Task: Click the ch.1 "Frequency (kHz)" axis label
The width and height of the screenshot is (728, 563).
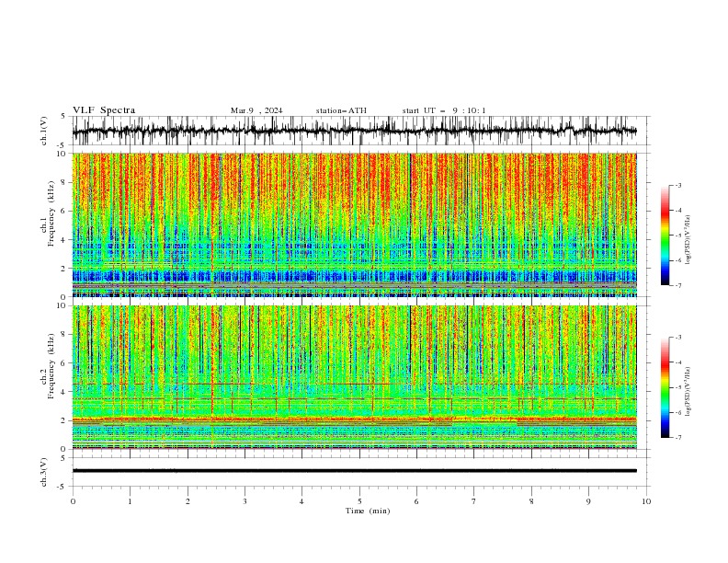Action: [51, 213]
